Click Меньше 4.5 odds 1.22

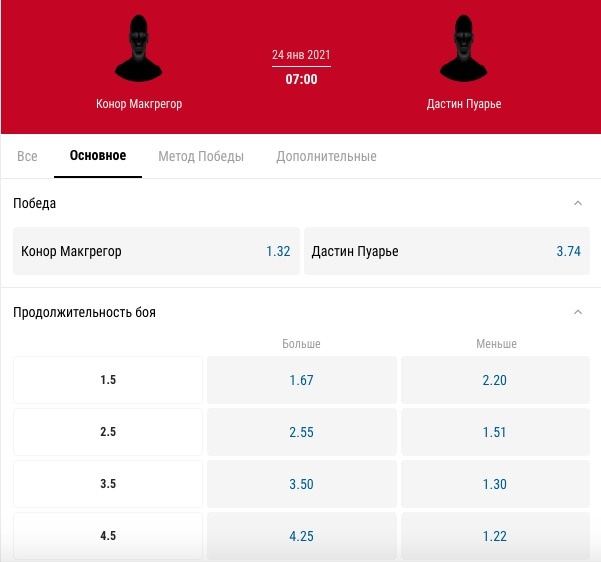pos(495,536)
